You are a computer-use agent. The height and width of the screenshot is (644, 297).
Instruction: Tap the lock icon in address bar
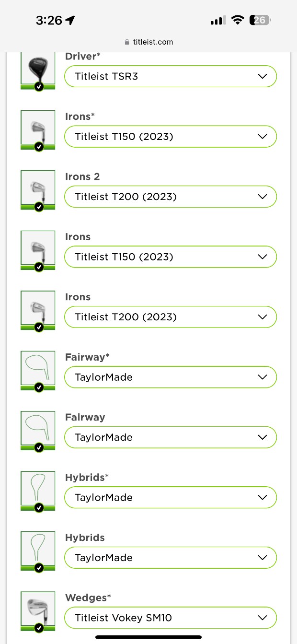click(x=127, y=42)
